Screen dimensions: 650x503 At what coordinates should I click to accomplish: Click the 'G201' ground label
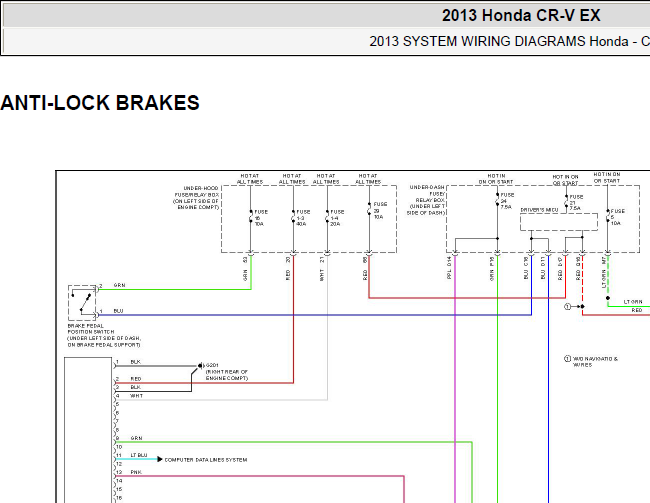click(212, 365)
